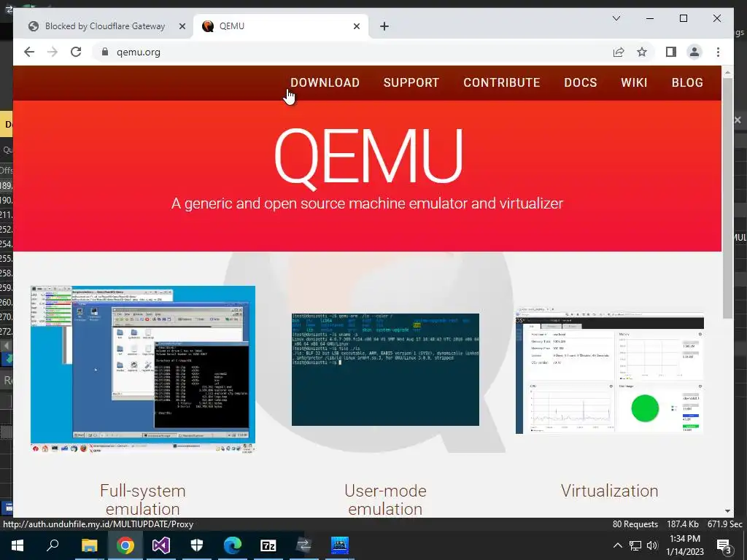Click the tagline about machine emulator and virtualizer
This screenshot has width=747, height=560.
pos(368,203)
